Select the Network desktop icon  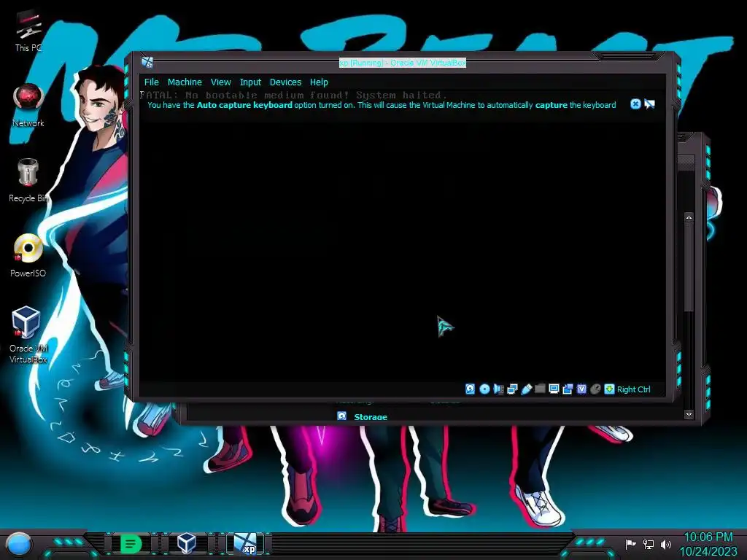coord(28,106)
